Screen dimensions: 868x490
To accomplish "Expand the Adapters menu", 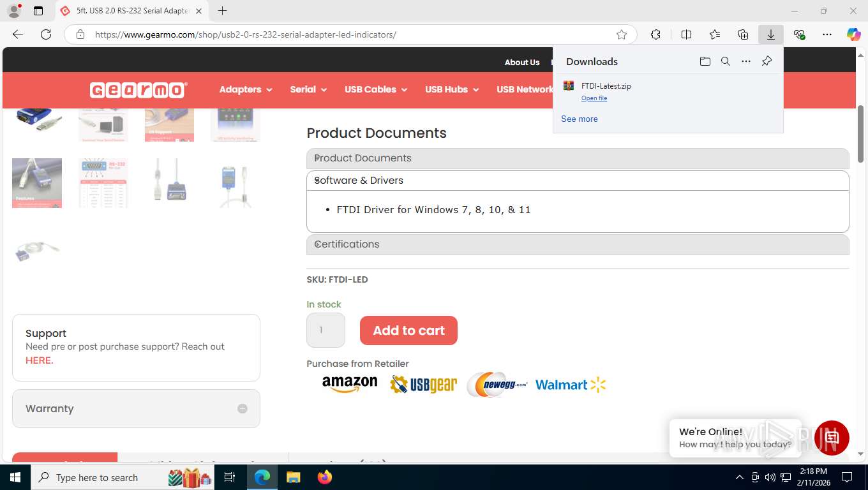I will point(246,89).
